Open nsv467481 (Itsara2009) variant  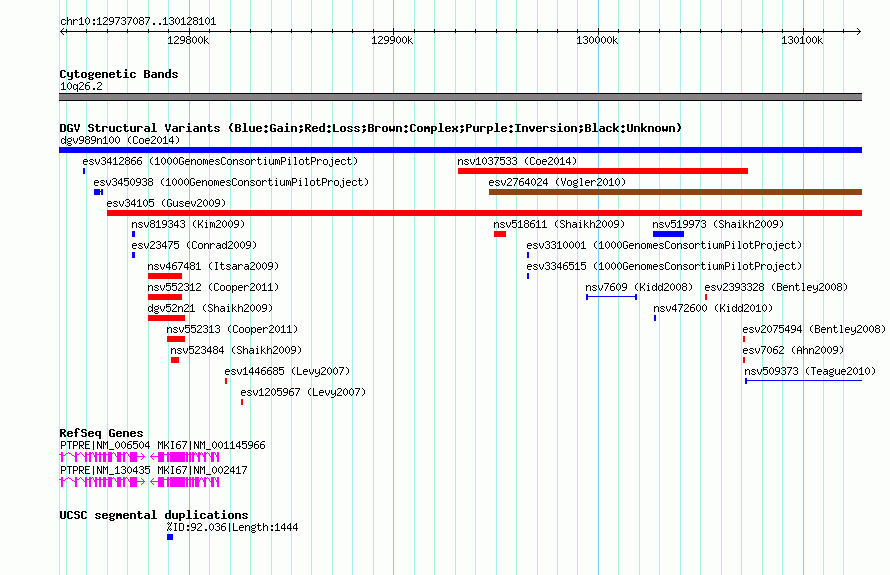tap(213, 266)
